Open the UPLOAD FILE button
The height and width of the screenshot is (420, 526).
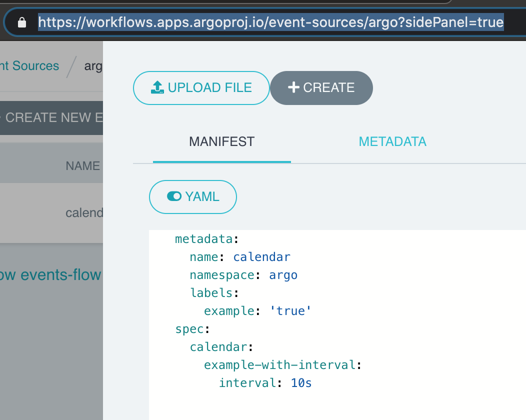point(201,88)
